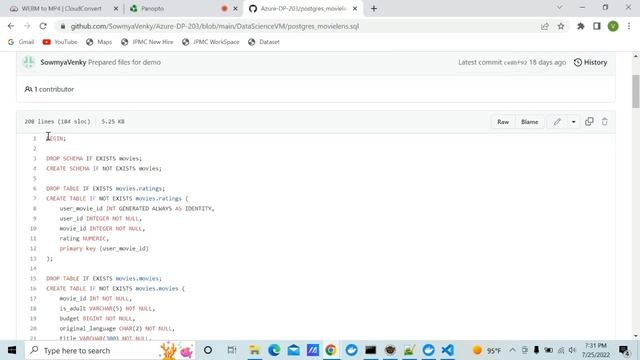
Task: Go back with browser back arrow
Action: pyautogui.click(x=11, y=26)
